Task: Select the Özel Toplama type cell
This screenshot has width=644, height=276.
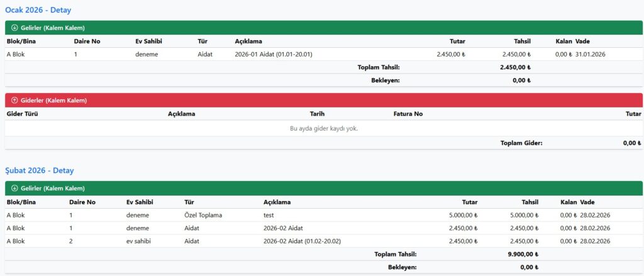Action: (x=203, y=215)
